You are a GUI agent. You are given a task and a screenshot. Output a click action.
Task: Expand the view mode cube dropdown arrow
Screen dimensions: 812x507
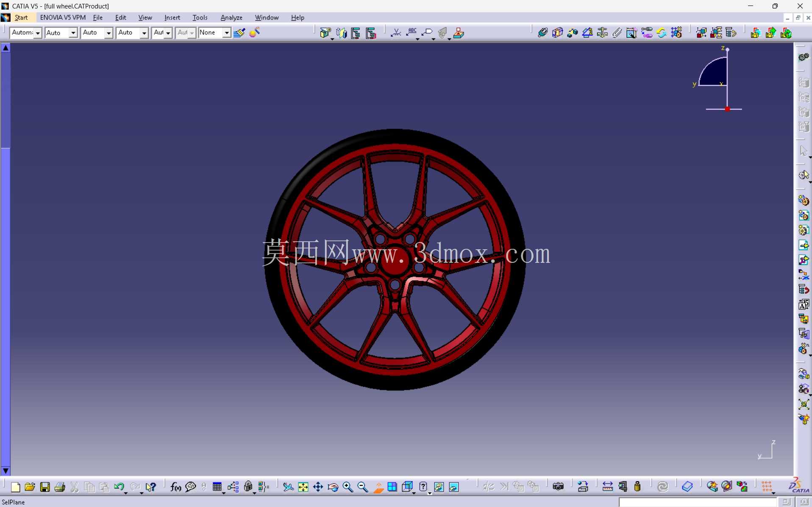414,493
